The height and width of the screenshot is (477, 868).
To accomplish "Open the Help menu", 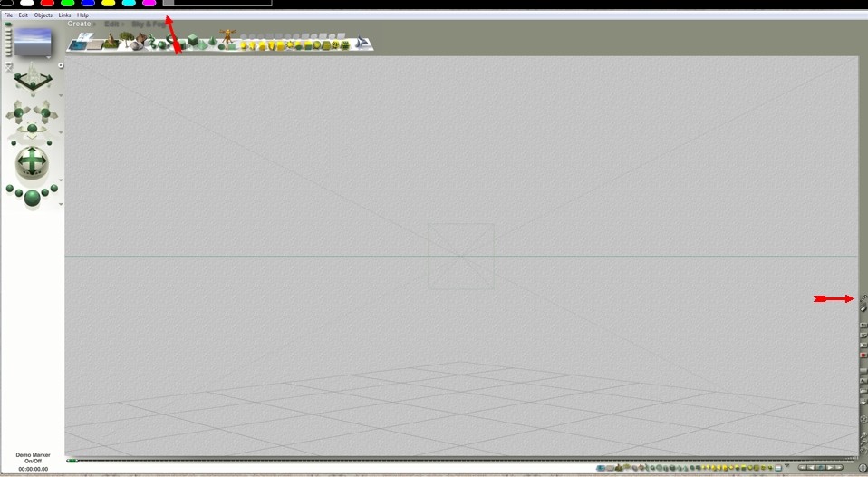I will tap(82, 15).
